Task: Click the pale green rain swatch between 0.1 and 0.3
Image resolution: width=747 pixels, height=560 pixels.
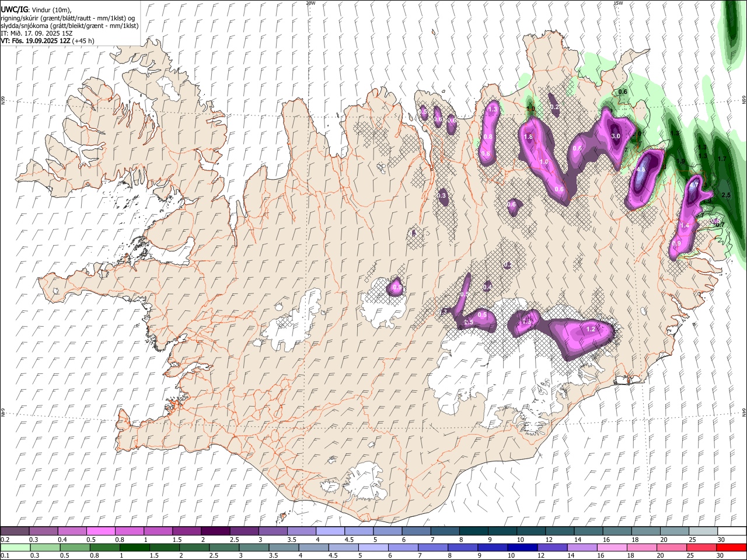Action: pyautogui.click(x=15, y=548)
